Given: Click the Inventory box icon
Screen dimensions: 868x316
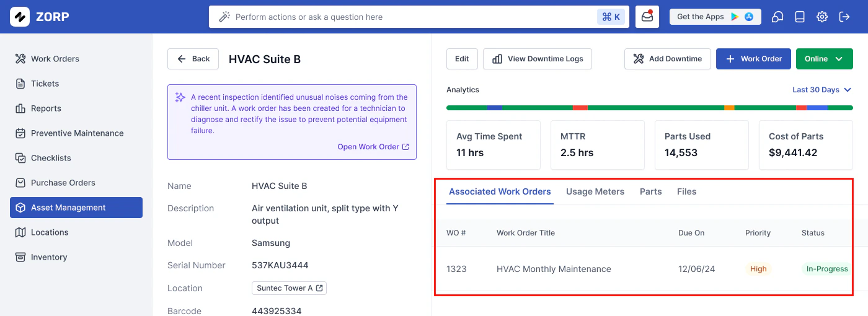Looking at the screenshot, I should pyautogui.click(x=20, y=257).
